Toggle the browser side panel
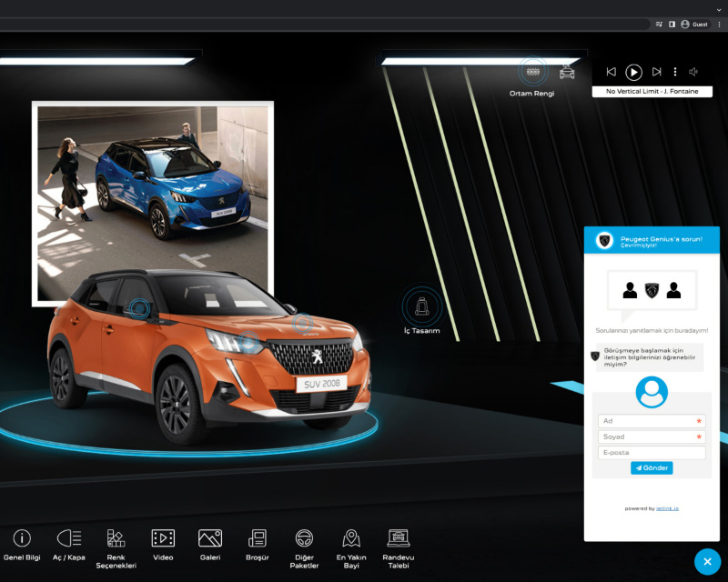Image resolution: width=728 pixels, height=582 pixels. point(672,25)
